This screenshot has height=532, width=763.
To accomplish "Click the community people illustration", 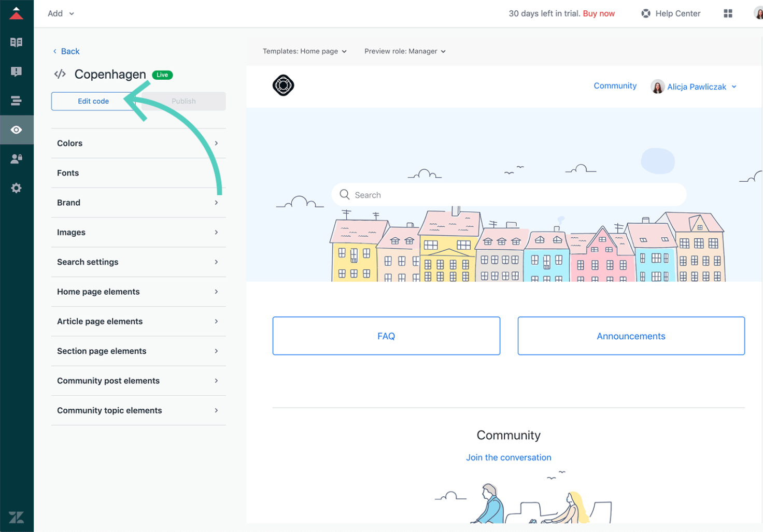I will (524, 497).
